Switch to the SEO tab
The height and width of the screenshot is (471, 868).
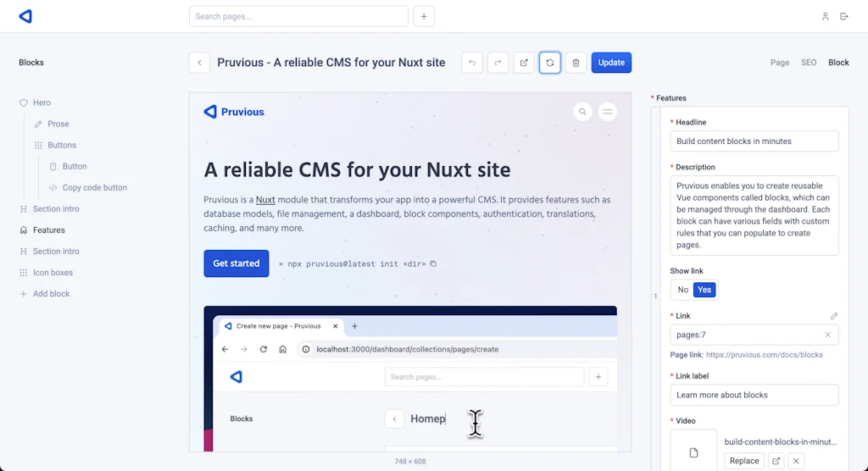pos(808,63)
